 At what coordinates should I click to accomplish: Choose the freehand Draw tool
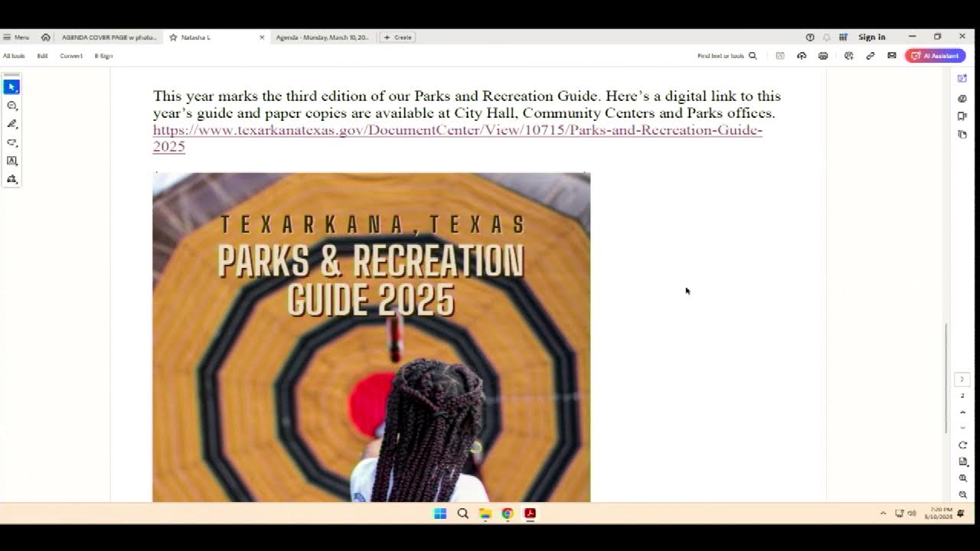coord(11,142)
